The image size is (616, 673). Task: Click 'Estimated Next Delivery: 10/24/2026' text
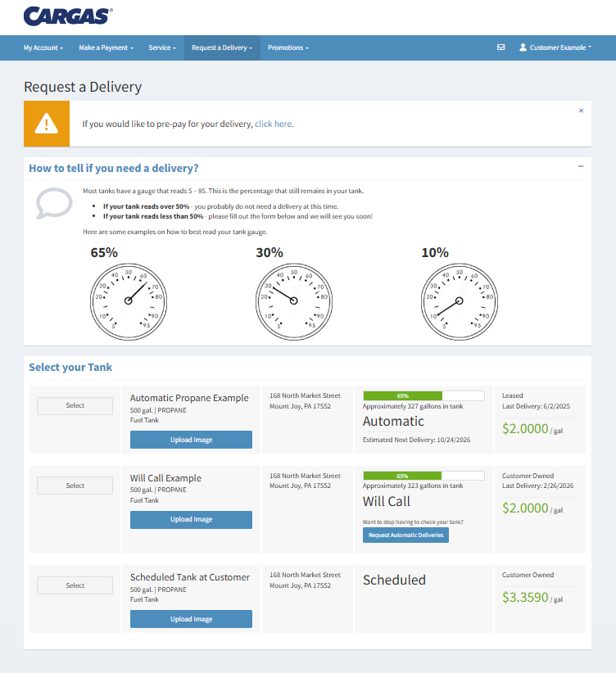pyautogui.click(x=417, y=440)
